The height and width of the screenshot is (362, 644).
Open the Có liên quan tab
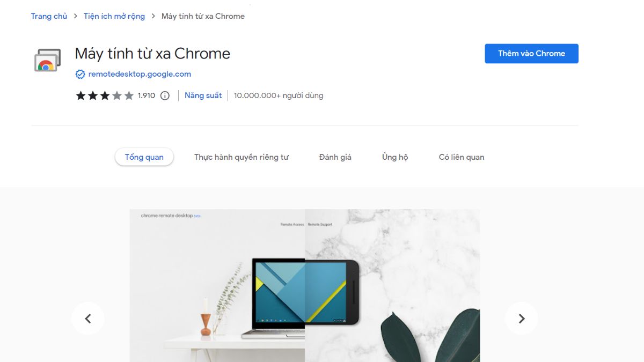tap(462, 157)
